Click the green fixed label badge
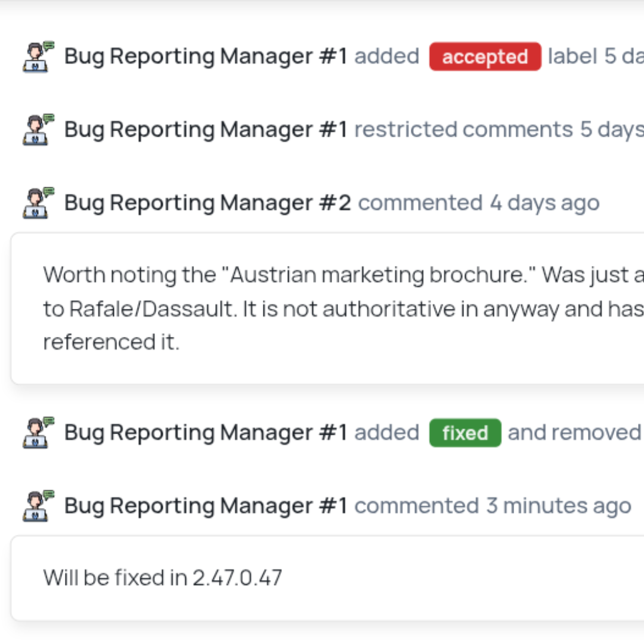 (x=465, y=433)
